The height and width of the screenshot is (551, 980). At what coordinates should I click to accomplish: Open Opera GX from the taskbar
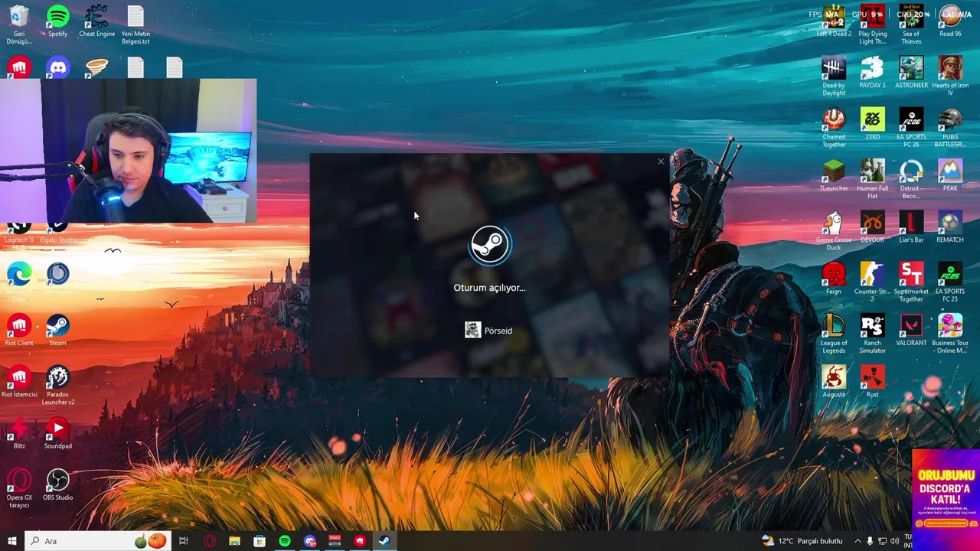(210, 541)
